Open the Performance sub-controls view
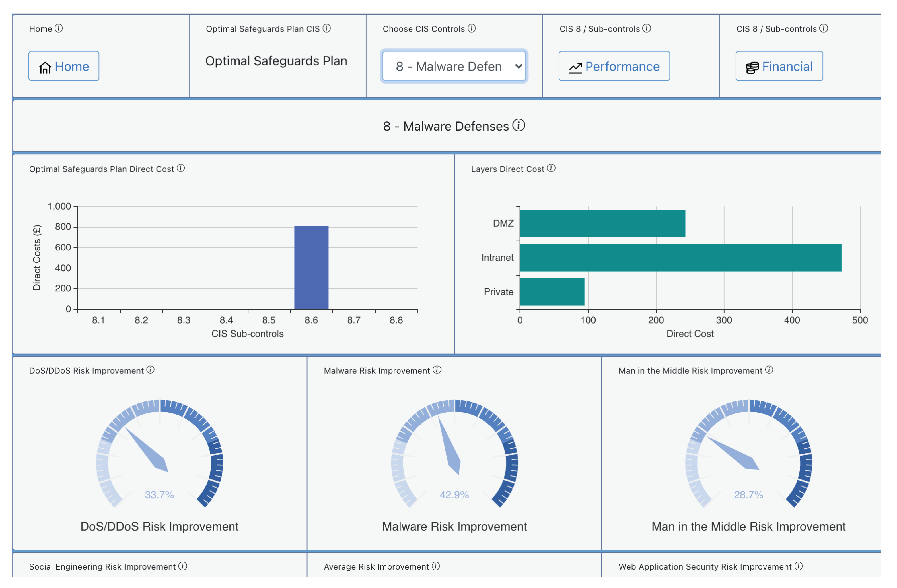Screen dimensions: 897x588 tap(614, 66)
